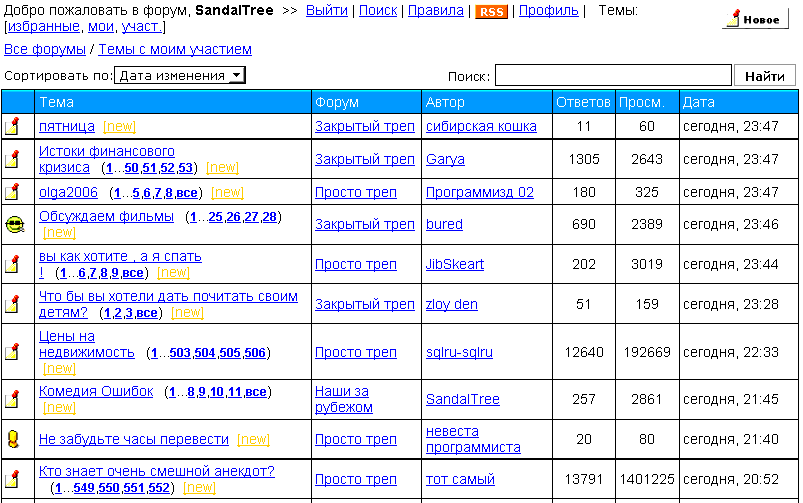This screenshot has height=503, width=803.
Task: Open the Все форумы breadcrumb link
Action: [44, 49]
